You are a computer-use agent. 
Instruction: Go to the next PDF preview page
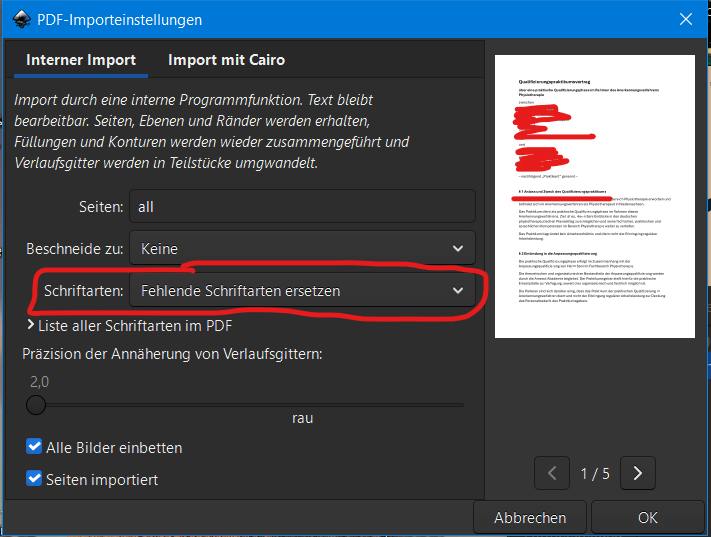(x=638, y=473)
